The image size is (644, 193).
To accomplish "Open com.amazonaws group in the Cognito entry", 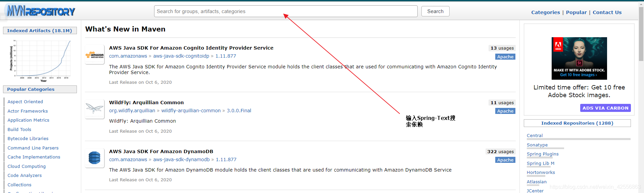I will tap(128, 56).
